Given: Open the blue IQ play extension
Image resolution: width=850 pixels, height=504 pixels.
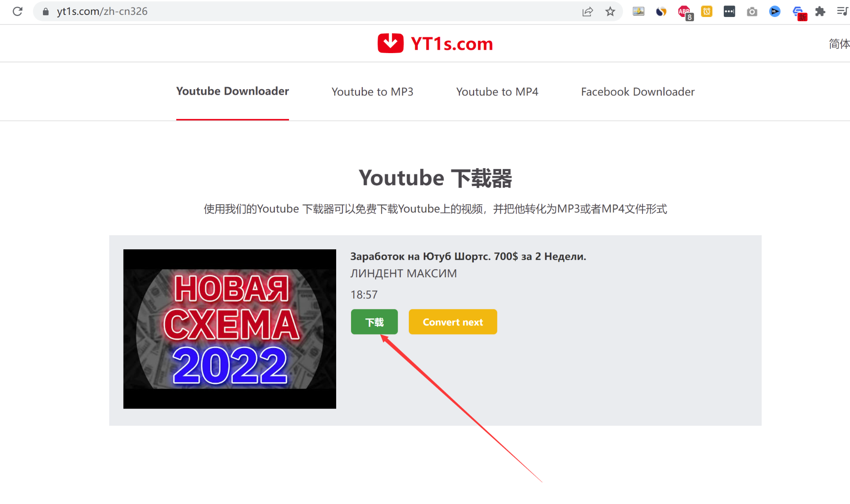Looking at the screenshot, I should pyautogui.click(x=775, y=11).
